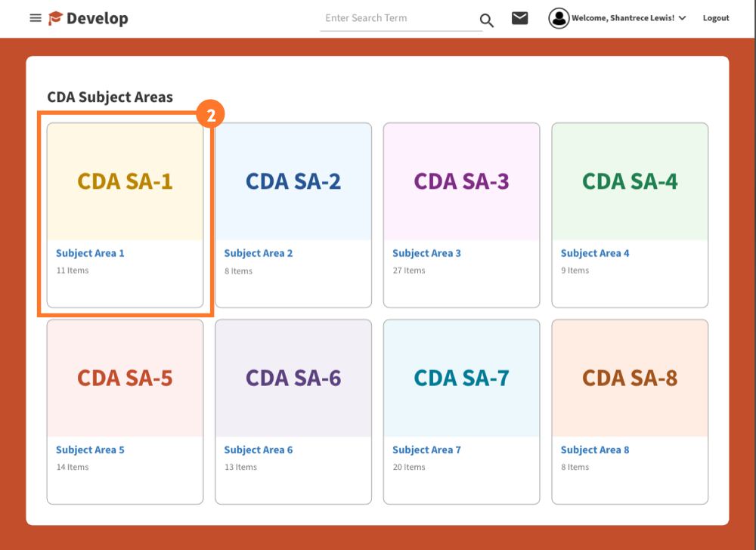Open the messages envelope icon

(x=519, y=17)
